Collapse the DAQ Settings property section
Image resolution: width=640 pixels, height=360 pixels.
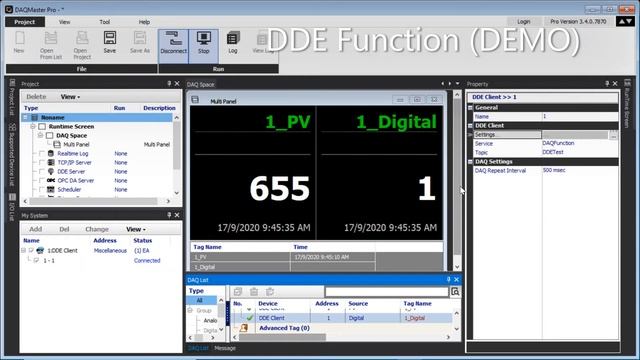click(x=470, y=161)
